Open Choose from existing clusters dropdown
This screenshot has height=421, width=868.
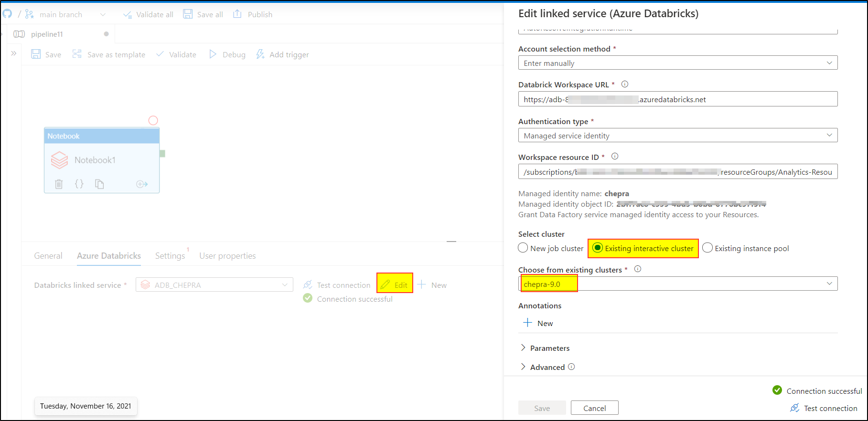point(678,284)
